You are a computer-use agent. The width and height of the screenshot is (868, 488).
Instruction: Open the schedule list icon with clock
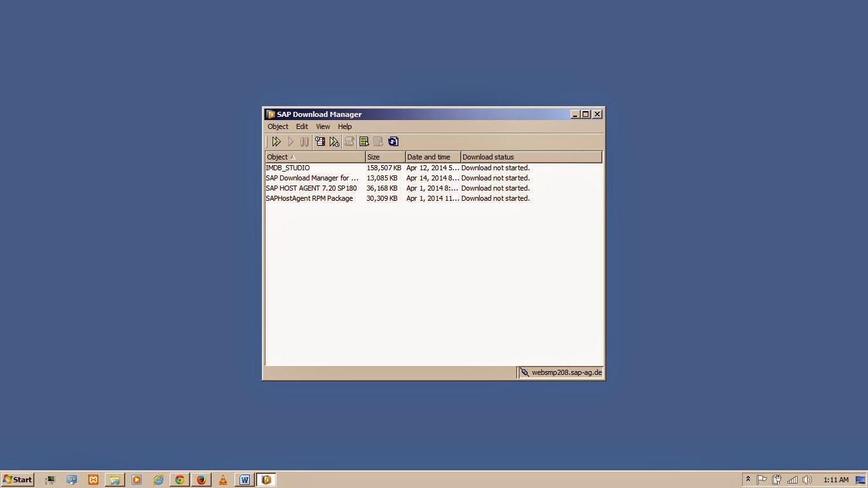tap(320, 142)
